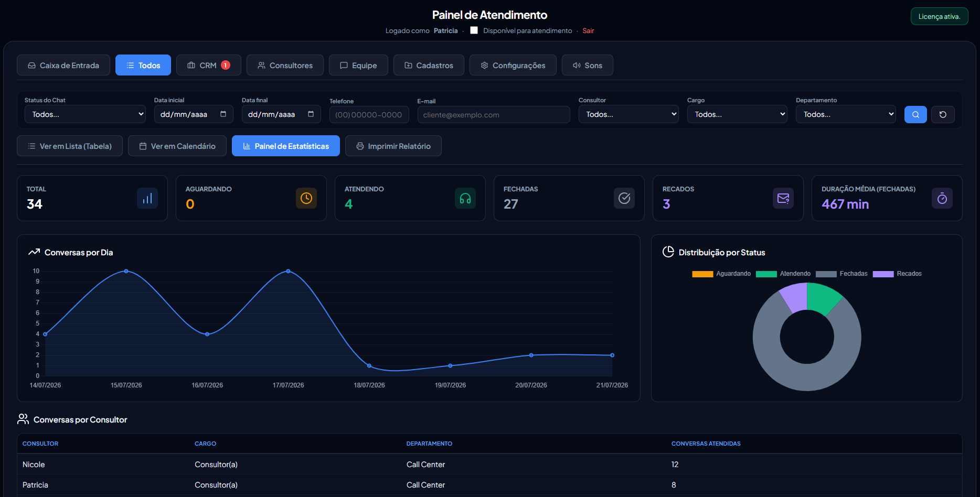Screen dimensions: 980x497
Task: Open the Data inicial calendar picker icon
Action: (223, 114)
